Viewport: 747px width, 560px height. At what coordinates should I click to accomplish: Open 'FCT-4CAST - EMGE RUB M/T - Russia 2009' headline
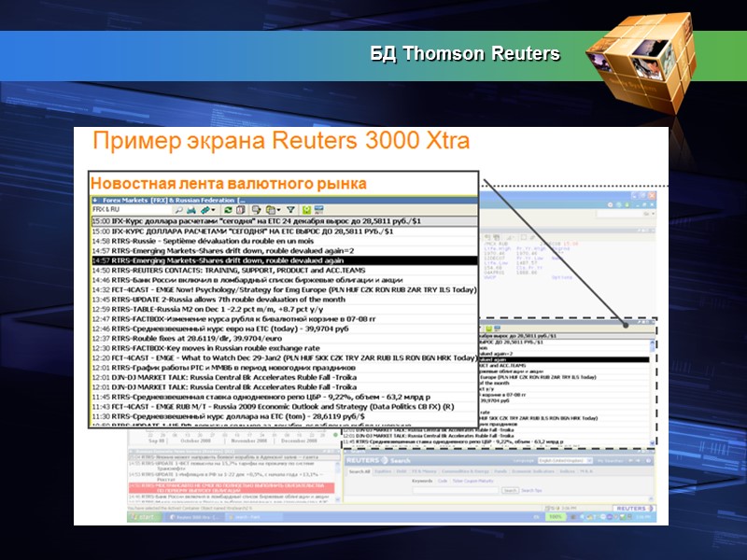click(285, 407)
